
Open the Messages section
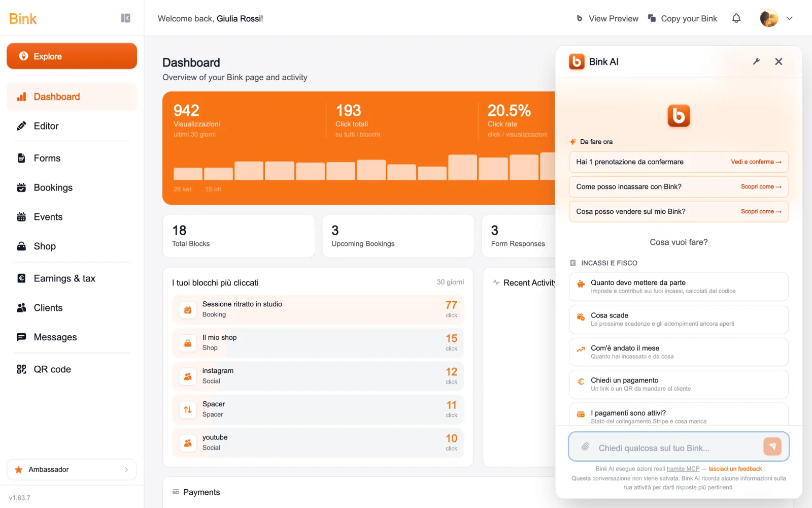[72, 337]
